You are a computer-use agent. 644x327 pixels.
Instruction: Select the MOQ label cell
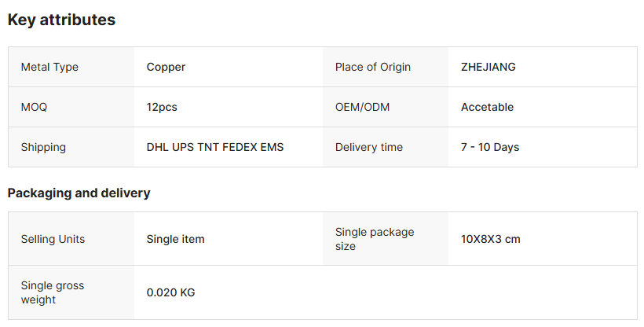pos(34,107)
